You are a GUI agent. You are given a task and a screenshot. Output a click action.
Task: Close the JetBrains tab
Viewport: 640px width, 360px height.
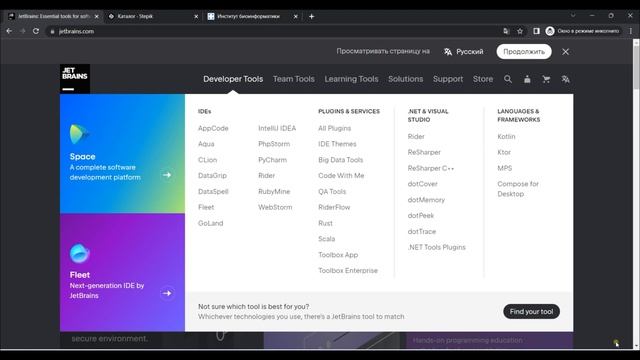point(96,16)
